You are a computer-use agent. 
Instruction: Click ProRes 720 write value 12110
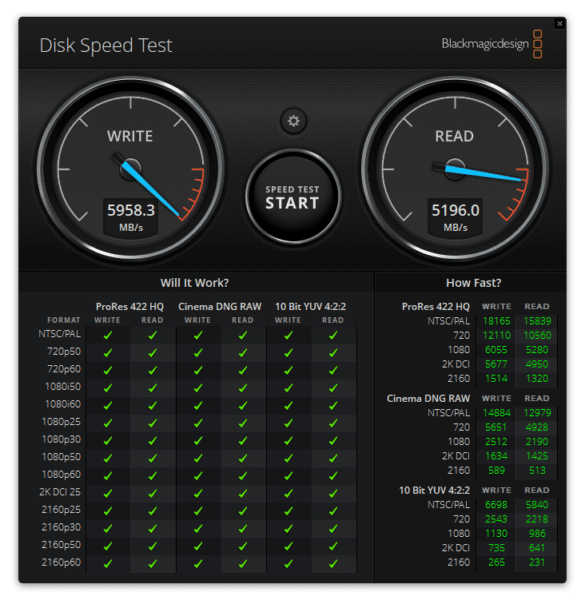pos(496,335)
